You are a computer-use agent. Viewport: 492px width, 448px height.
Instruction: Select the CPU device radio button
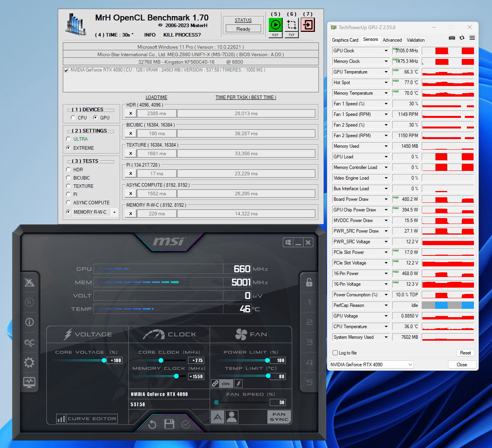tap(73, 118)
